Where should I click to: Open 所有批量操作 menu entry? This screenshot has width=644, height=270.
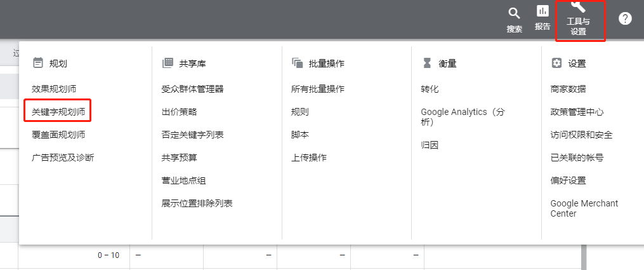pos(317,89)
